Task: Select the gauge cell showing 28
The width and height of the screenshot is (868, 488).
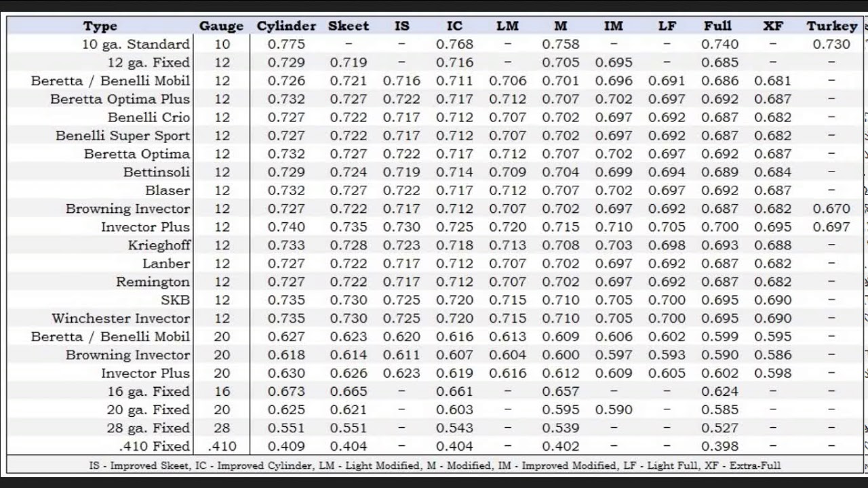Action: click(x=222, y=428)
